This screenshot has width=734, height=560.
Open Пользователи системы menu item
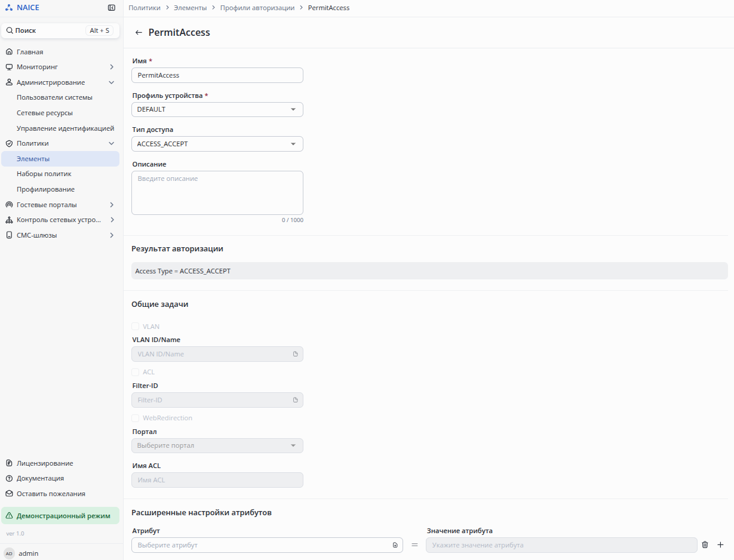(54, 97)
